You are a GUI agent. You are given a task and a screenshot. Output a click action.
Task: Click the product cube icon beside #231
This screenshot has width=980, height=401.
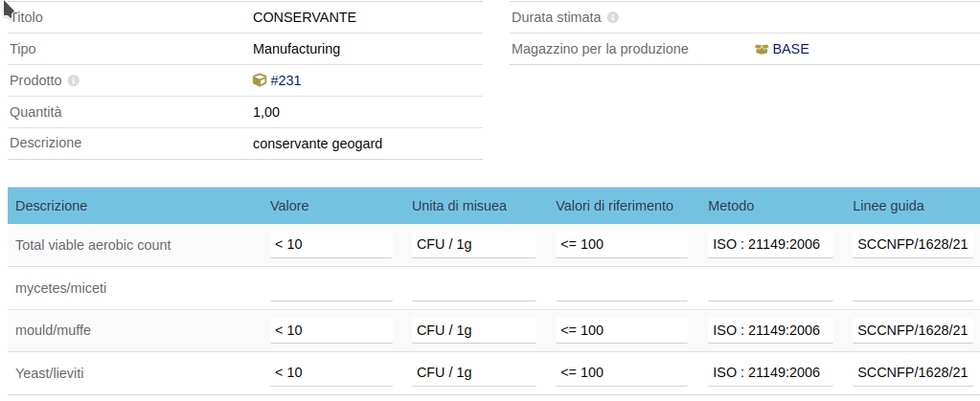pyautogui.click(x=260, y=80)
